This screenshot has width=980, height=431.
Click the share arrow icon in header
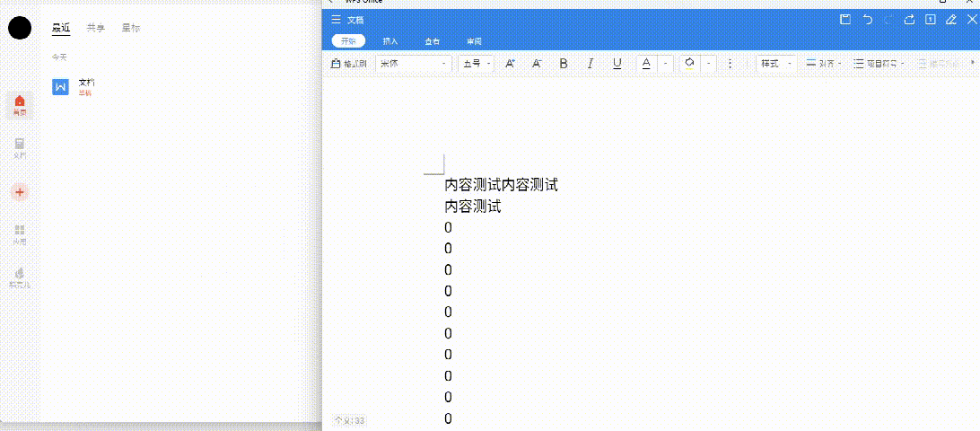click(909, 20)
